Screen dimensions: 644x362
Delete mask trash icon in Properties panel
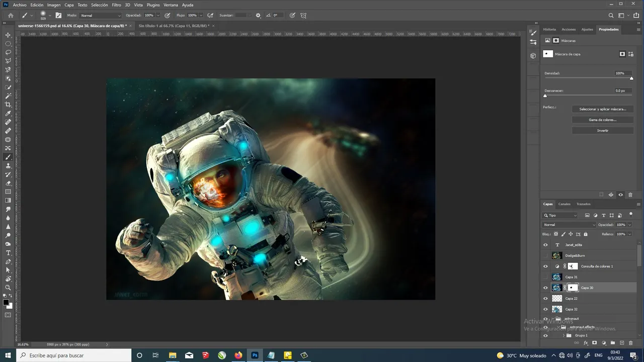630,195
